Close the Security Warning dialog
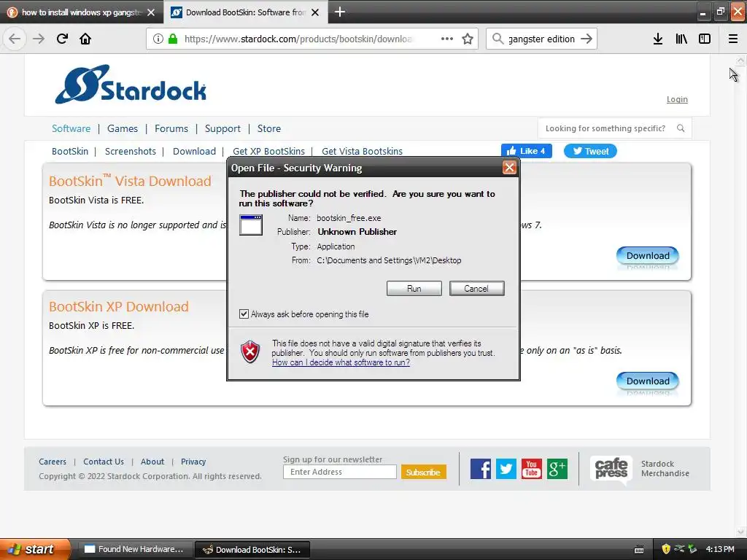Image resolution: width=747 pixels, height=560 pixels. (x=509, y=168)
